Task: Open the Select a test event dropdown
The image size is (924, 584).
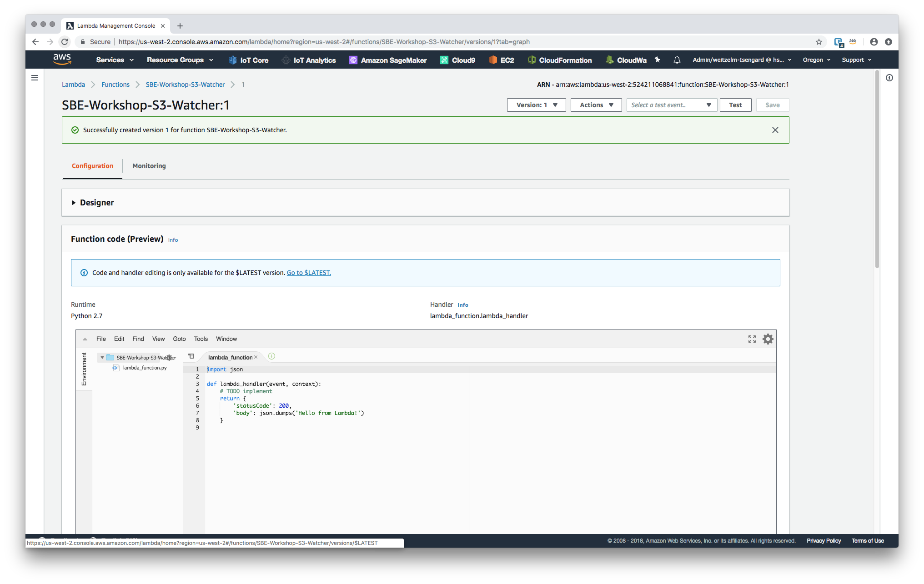Action: pos(672,105)
